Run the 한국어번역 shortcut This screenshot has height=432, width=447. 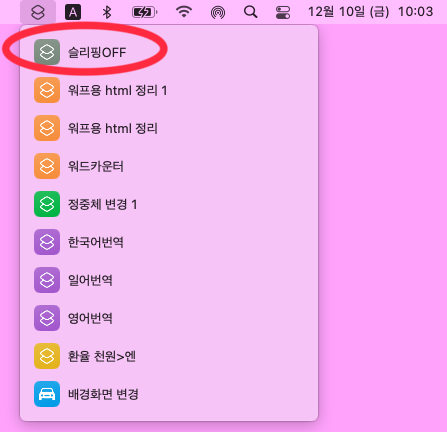click(x=169, y=242)
